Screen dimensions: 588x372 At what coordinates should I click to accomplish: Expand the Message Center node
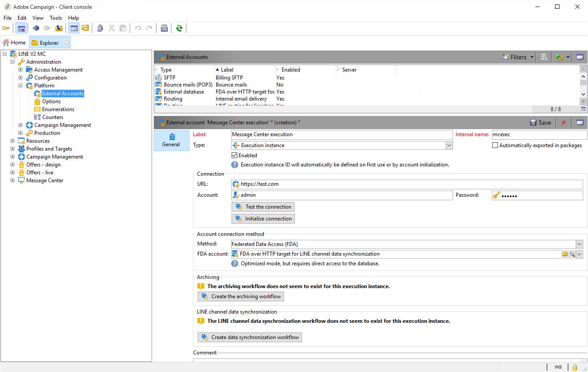[x=13, y=181]
